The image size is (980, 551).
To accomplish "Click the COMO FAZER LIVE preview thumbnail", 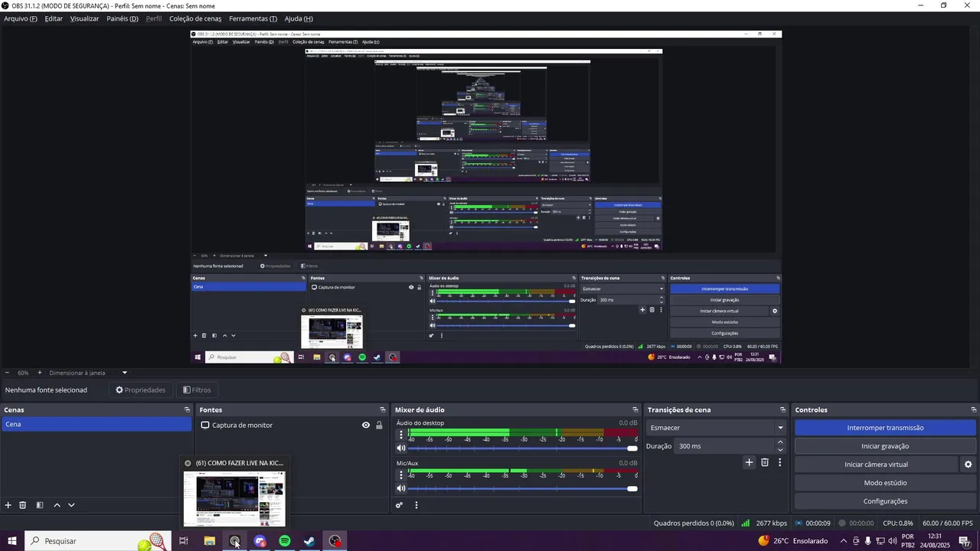I will click(234, 499).
